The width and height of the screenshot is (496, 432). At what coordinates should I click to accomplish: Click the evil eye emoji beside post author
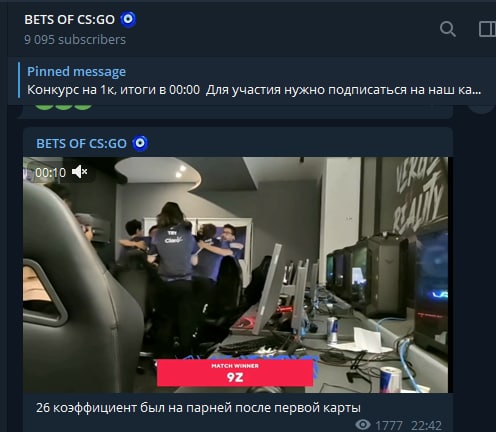point(140,143)
